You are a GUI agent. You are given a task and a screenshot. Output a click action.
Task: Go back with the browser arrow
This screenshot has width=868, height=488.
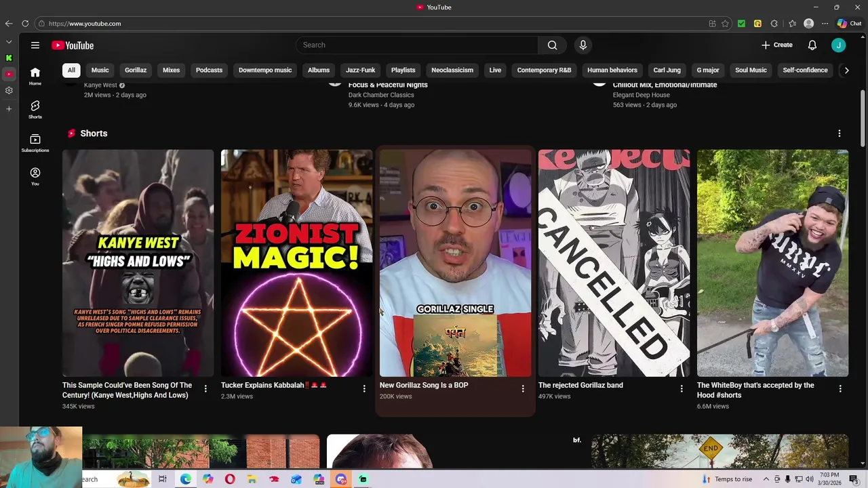(x=9, y=23)
